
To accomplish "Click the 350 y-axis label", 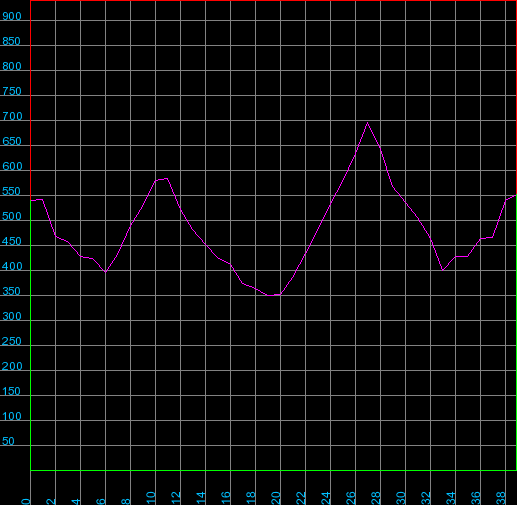I will pos(12,291).
